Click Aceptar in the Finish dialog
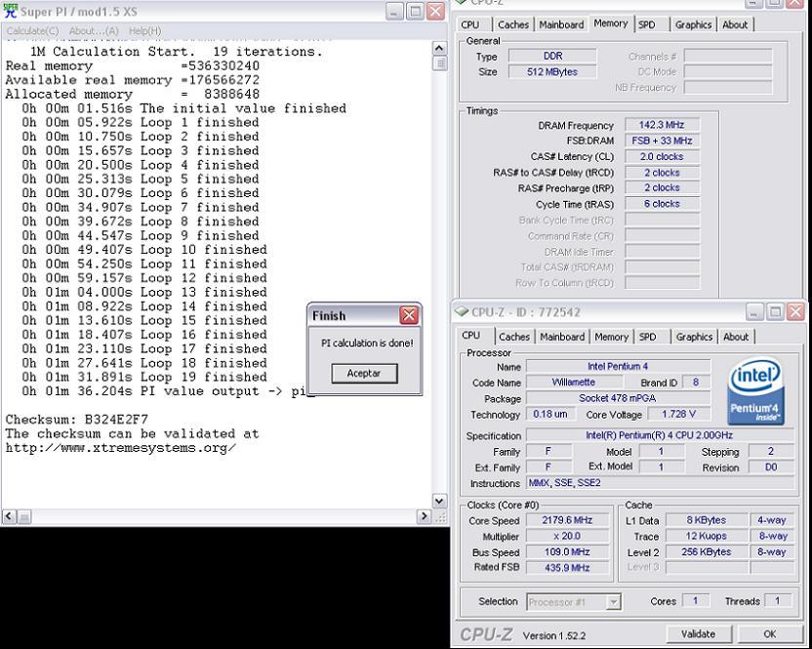 click(x=364, y=373)
